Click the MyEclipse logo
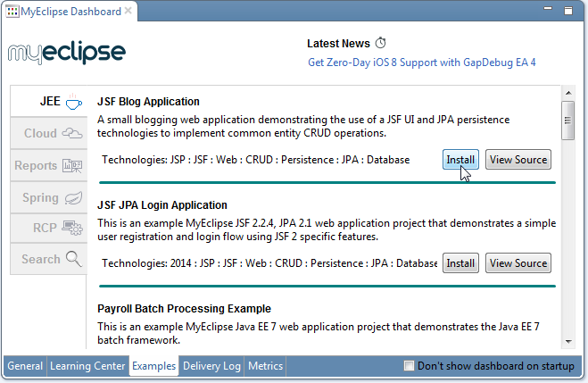The image size is (588, 383). coord(66,52)
